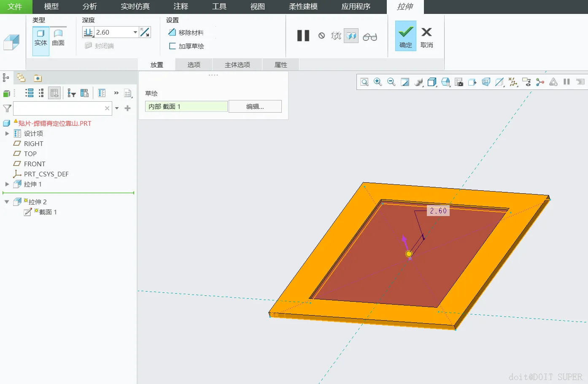The image size is (588, 384).
Task: Flip depth direction arrow beside 2.60
Action: pos(145,32)
